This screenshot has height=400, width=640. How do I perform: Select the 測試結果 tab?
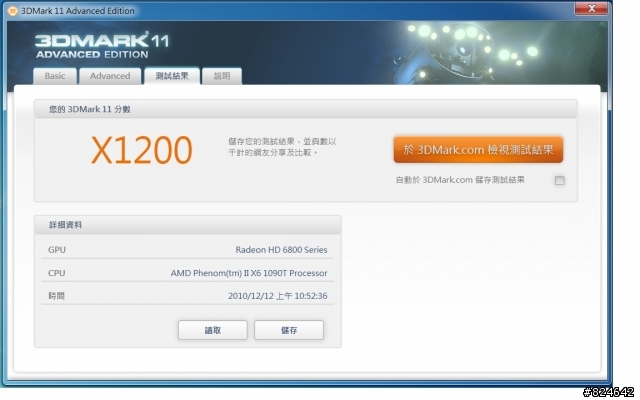(x=172, y=76)
